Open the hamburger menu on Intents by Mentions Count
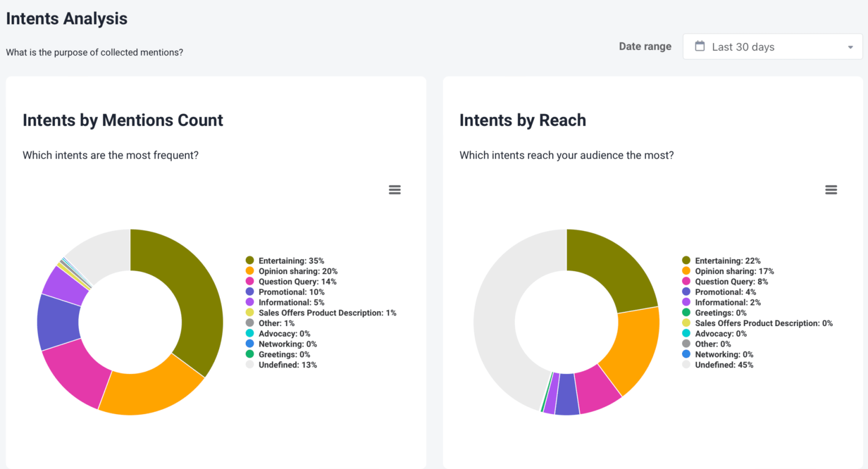The image size is (868, 469). click(394, 189)
